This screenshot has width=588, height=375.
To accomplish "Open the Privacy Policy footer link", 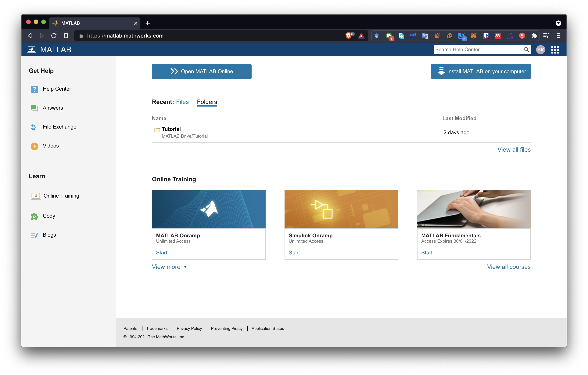I will (189, 328).
